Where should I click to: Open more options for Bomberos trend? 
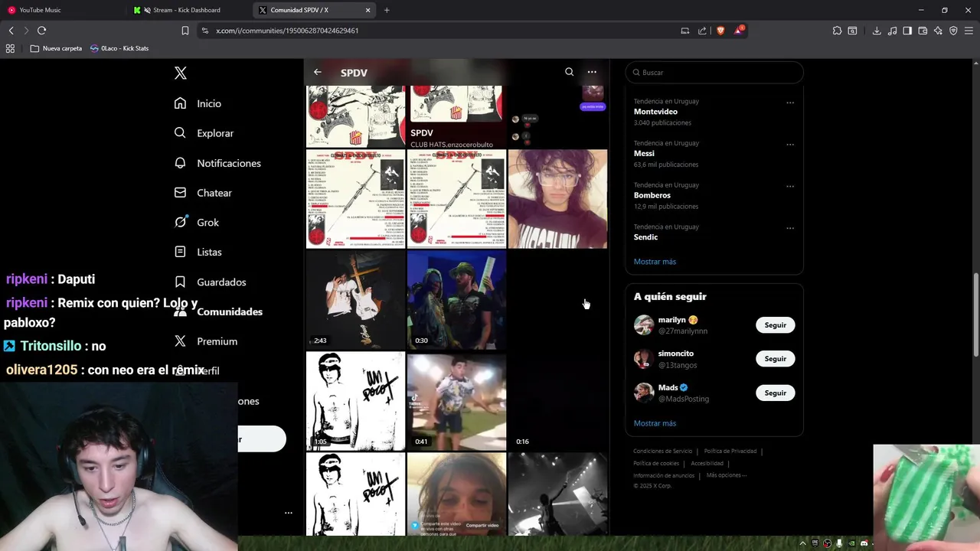[x=790, y=186]
